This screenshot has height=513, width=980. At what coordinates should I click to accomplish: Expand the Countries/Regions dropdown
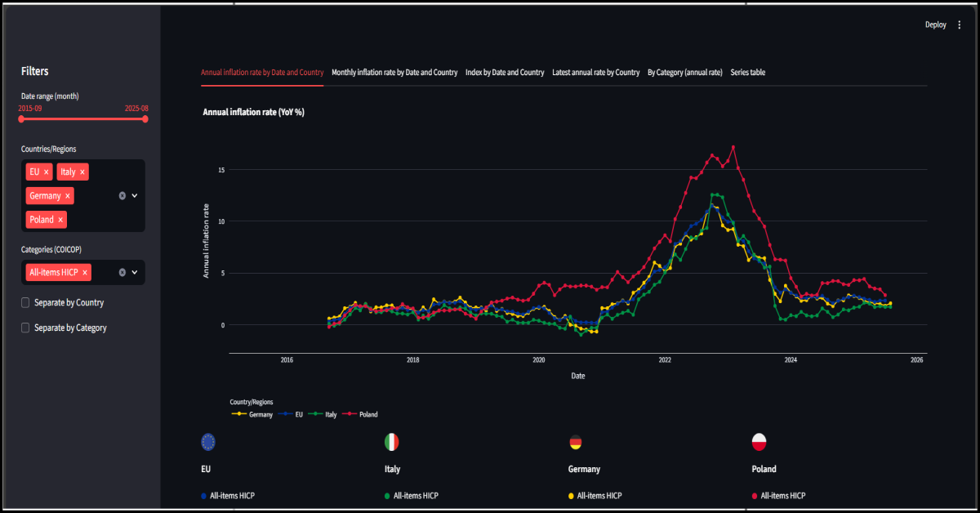coord(135,196)
